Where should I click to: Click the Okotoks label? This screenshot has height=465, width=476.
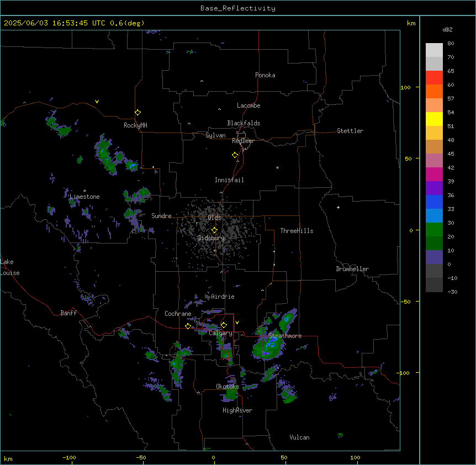[x=228, y=387]
